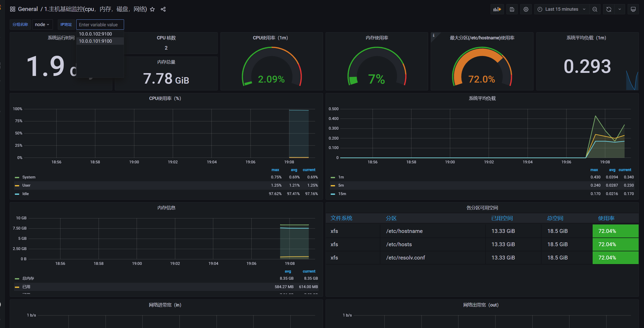The image size is (644, 328).
Task: Open the CPU使用率 (%) panel title menu
Action: click(165, 98)
